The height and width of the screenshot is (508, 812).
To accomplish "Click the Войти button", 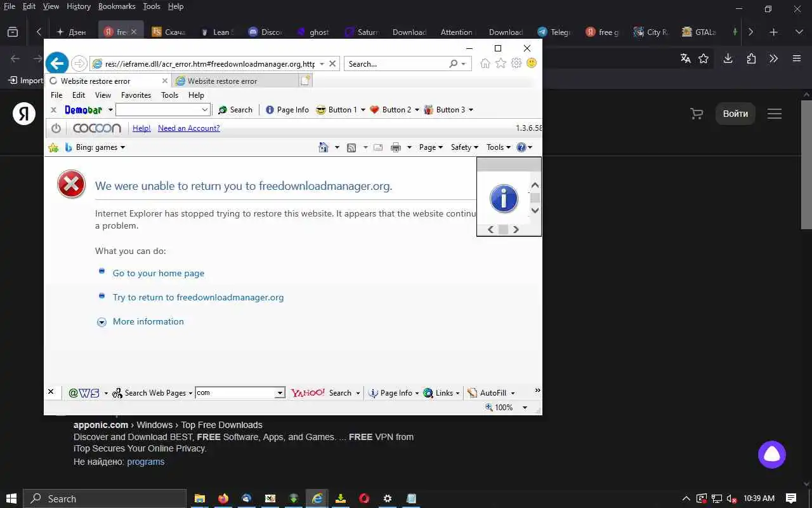I will coord(735,114).
